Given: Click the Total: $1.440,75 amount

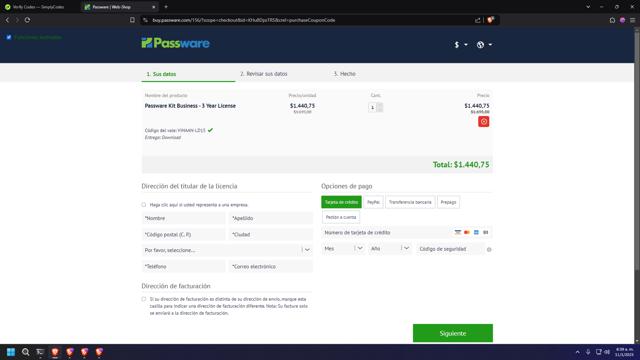Looking at the screenshot, I should pos(461,164).
